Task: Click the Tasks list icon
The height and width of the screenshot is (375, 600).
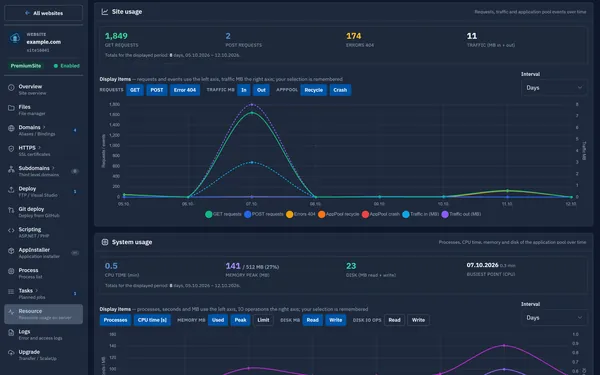Action: 11,292
